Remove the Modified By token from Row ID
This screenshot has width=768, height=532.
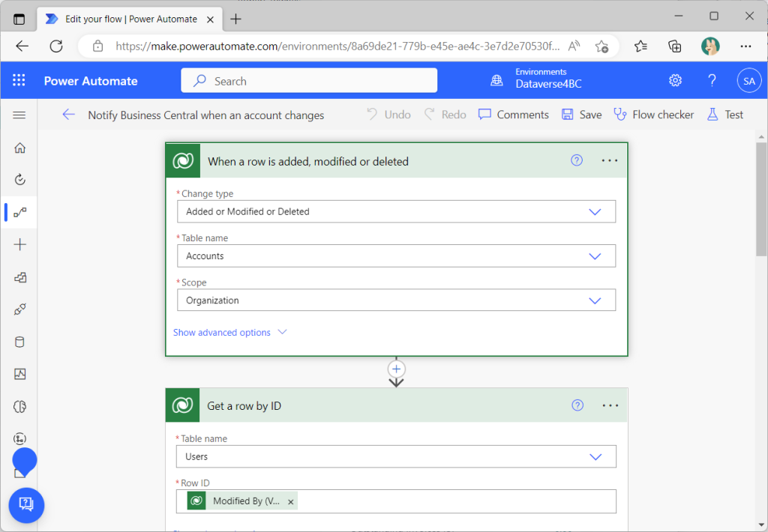(290, 502)
